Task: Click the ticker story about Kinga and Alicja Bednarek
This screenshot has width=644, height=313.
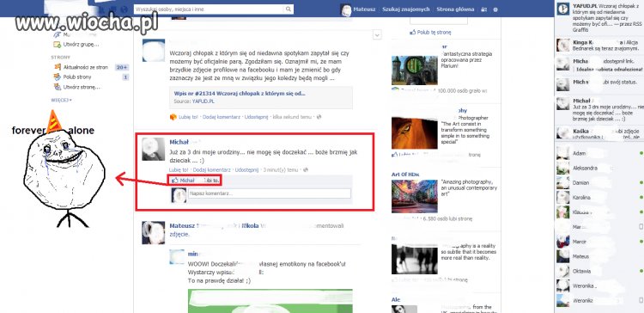Action: 598,46
